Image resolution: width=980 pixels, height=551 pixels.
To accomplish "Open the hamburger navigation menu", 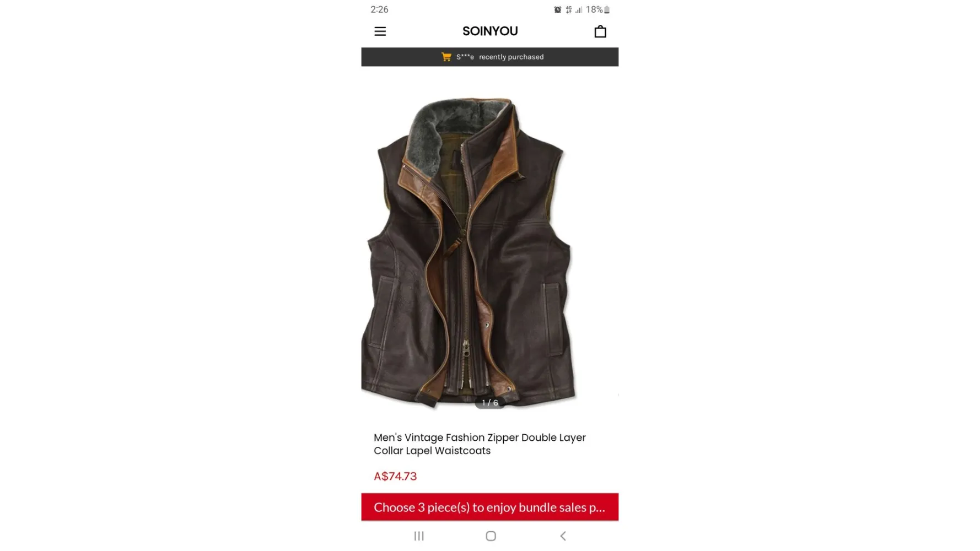I will point(380,31).
